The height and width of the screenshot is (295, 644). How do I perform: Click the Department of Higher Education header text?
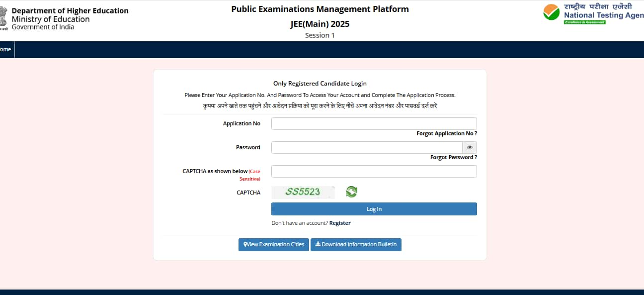(x=70, y=11)
